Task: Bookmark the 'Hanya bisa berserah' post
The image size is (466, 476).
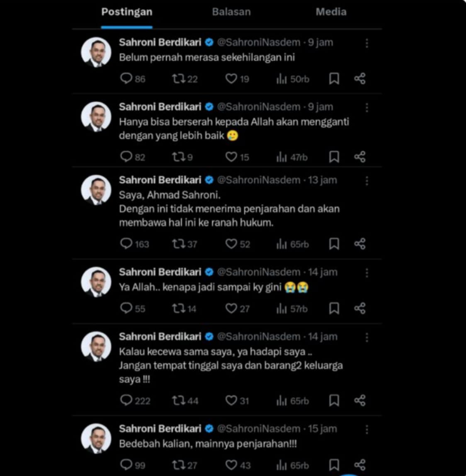Action: point(334,157)
